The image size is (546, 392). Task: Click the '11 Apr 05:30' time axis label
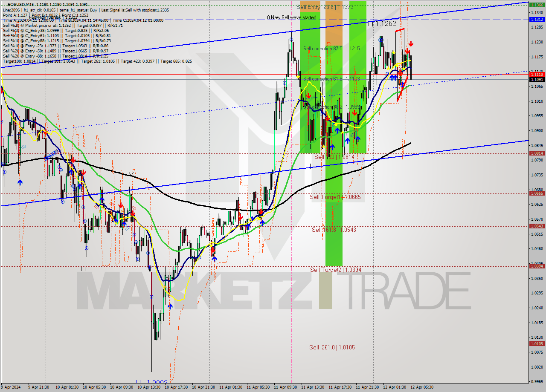[257, 387]
